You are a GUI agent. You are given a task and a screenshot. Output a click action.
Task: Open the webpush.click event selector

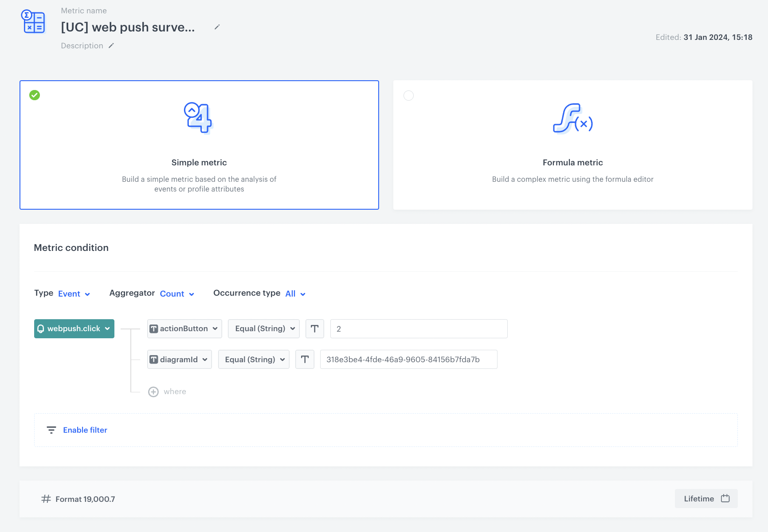pos(74,329)
